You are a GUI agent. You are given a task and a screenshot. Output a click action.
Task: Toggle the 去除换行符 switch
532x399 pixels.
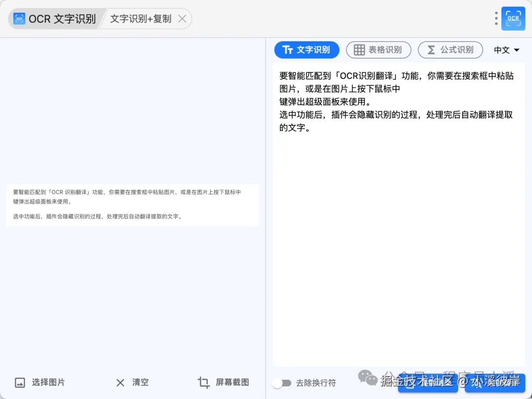pyautogui.click(x=283, y=382)
